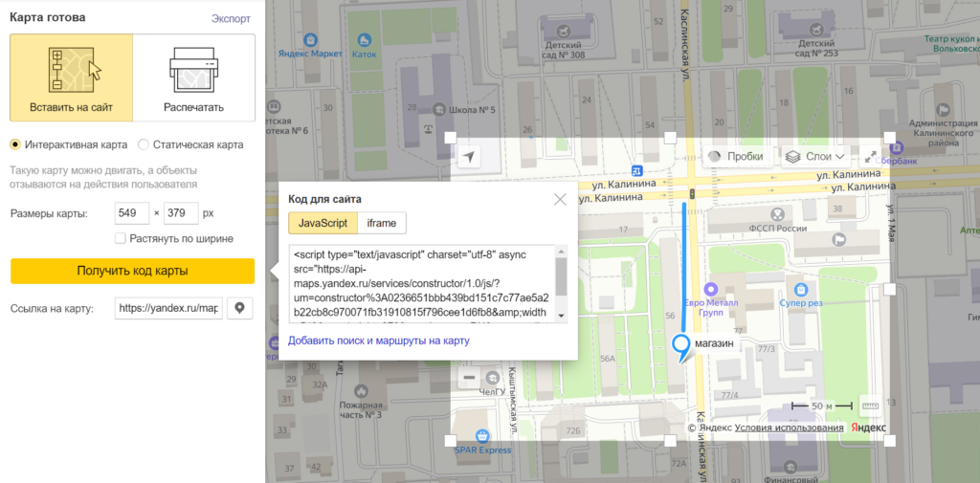Click the map width field 549
Image resolution: width=980 pixels, height=483 pixels.
(132, 213)
